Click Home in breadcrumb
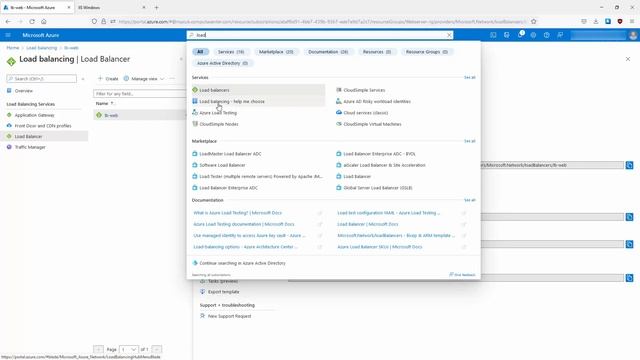The height and width of the screenshot is (360, 640). click(x=13, y=48)
